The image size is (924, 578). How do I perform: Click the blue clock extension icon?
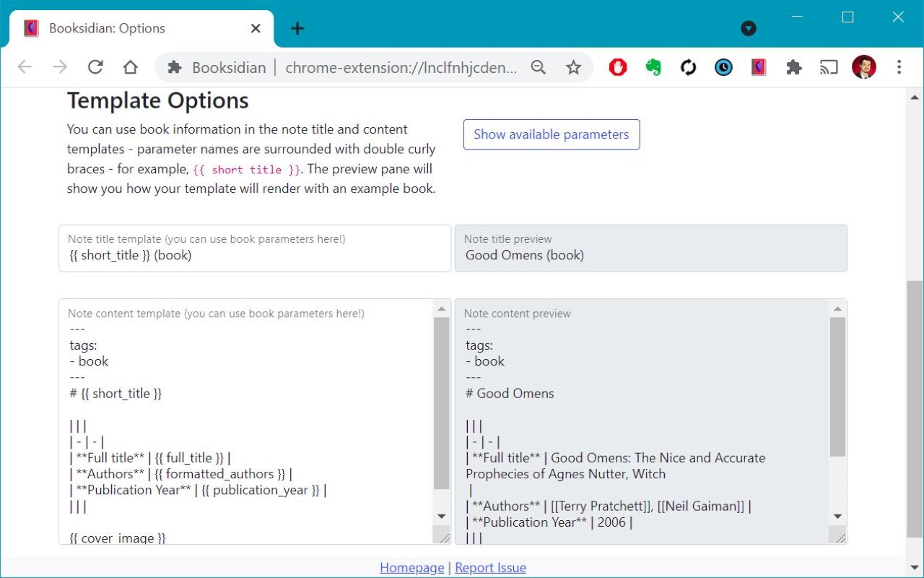tap(723, 67)
